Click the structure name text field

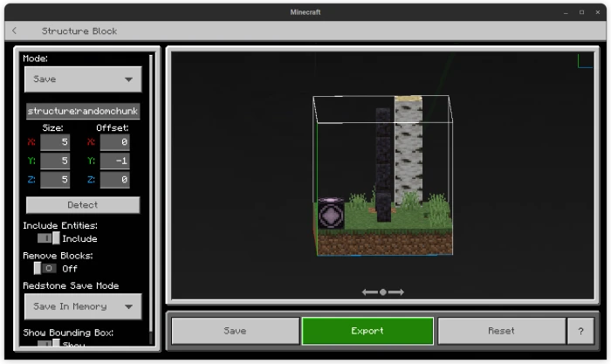click(83, 112)
